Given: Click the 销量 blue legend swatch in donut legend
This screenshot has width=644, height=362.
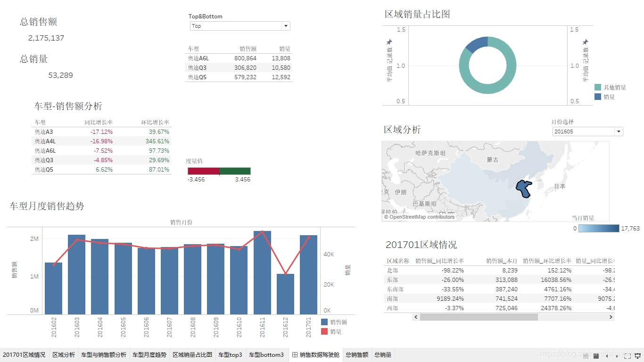Looking at the screenshot, I should point(598,97).
